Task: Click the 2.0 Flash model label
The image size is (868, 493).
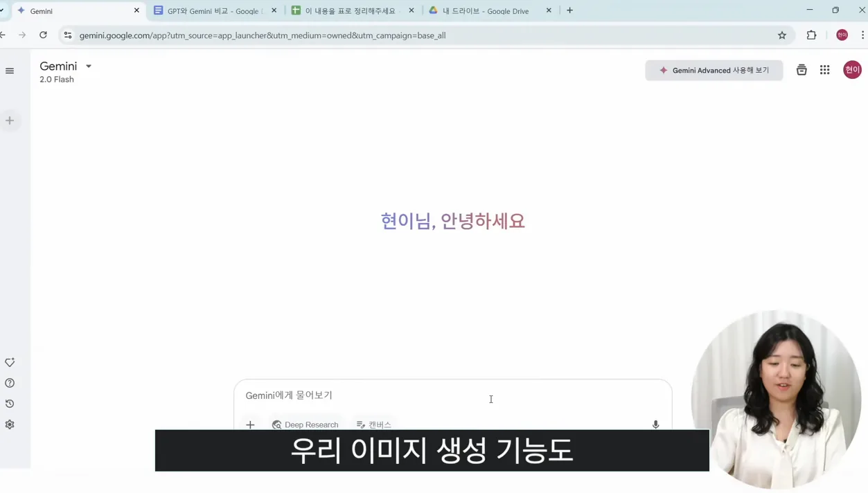Action: tap(57, 80)
